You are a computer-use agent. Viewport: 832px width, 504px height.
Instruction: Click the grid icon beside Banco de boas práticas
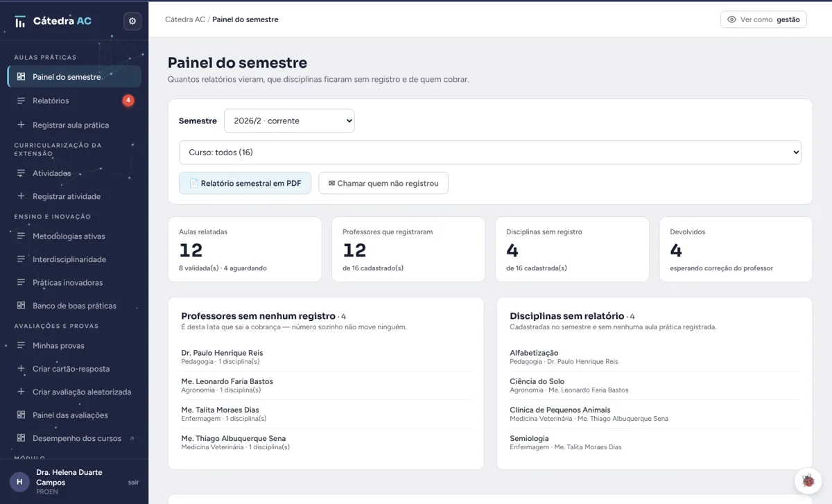tap(21, 306)
